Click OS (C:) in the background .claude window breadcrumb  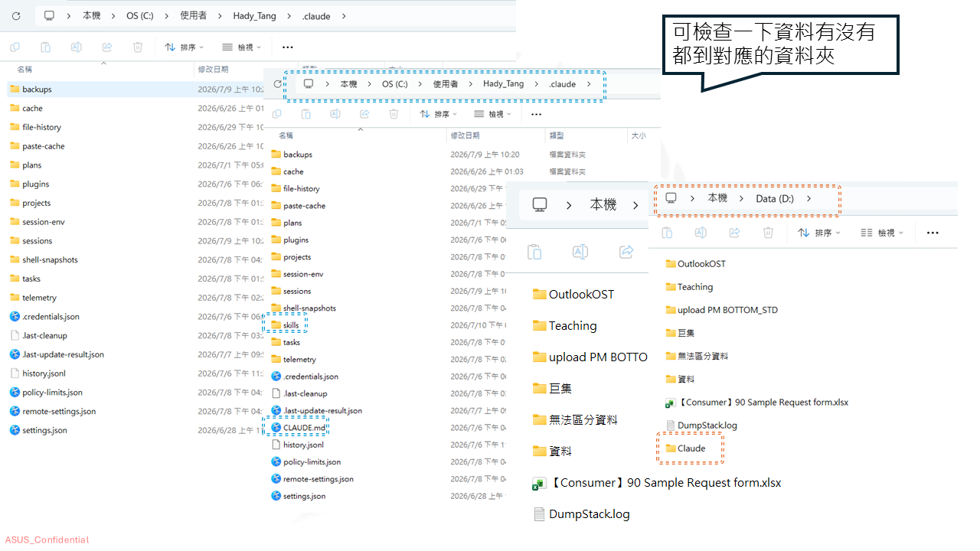(x=140, y=15)
